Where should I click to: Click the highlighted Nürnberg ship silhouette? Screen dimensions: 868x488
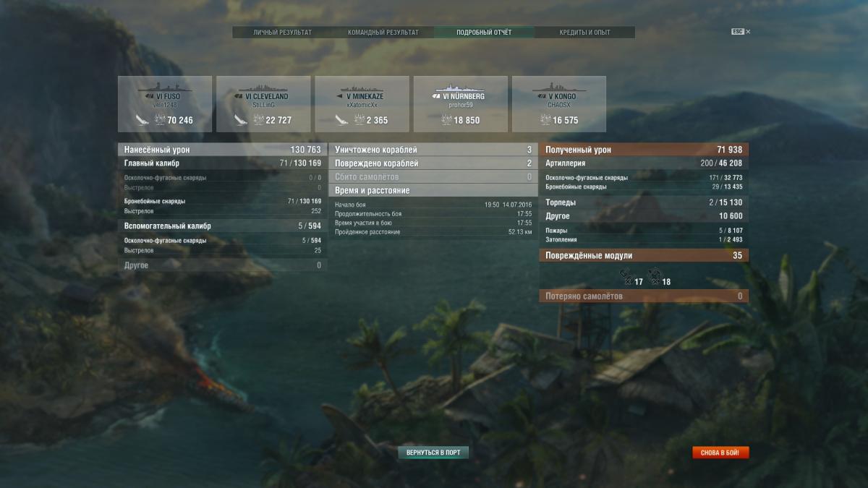(x=460, y=86)
